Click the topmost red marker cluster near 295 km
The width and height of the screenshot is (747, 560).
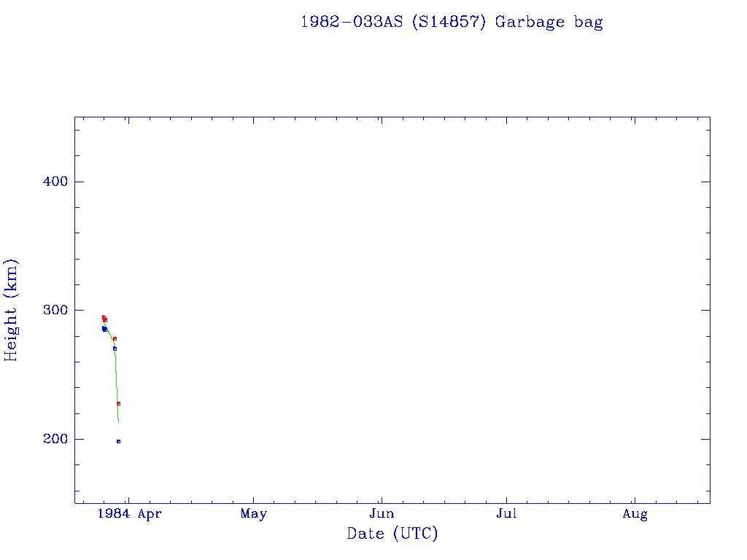(104, 319)
